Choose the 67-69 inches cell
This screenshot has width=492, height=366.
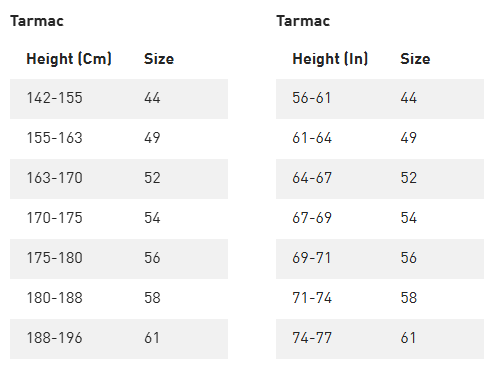coord(312,218)
